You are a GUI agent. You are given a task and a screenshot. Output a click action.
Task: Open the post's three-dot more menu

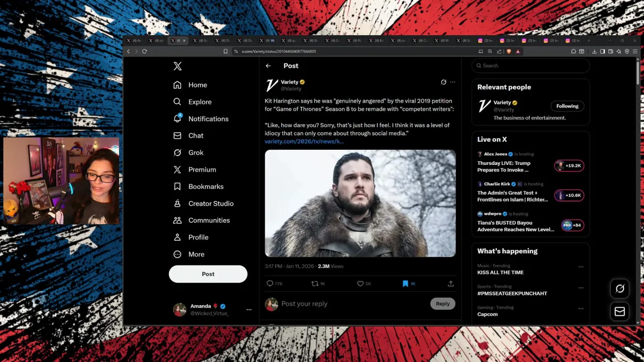(x=452, y=82)
